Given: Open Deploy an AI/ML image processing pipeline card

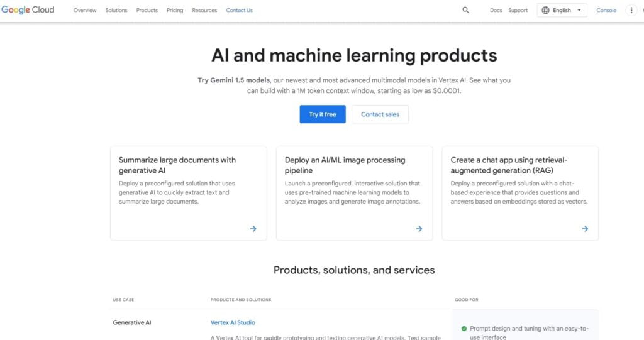Looking at the screenshot, I should click(354, 194).
